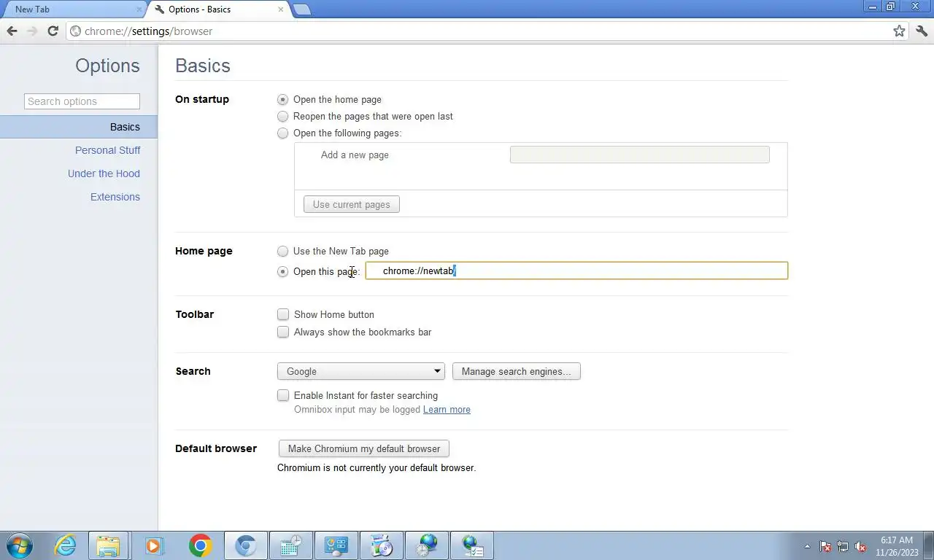934x560 pixels.
Task: Reload the settings page
Action: 53,31
